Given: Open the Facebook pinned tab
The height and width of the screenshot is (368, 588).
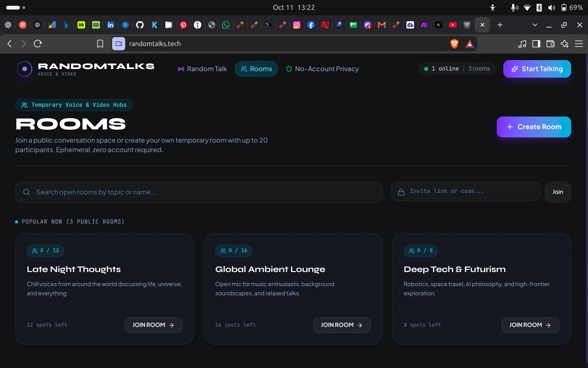Looking at the screenshot, I should tap(311, 25).
